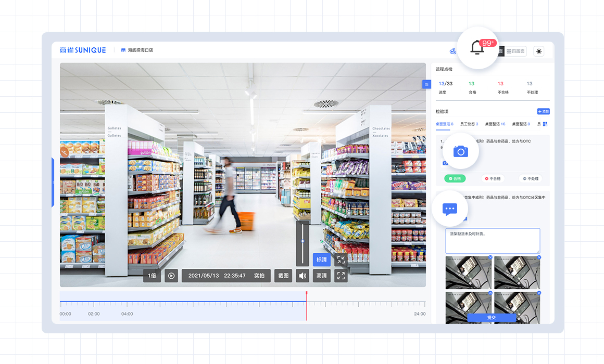Open the blue chat comment bubble
Screen dimensions: 604x364
pyautogui.click(x=449, y=209)
